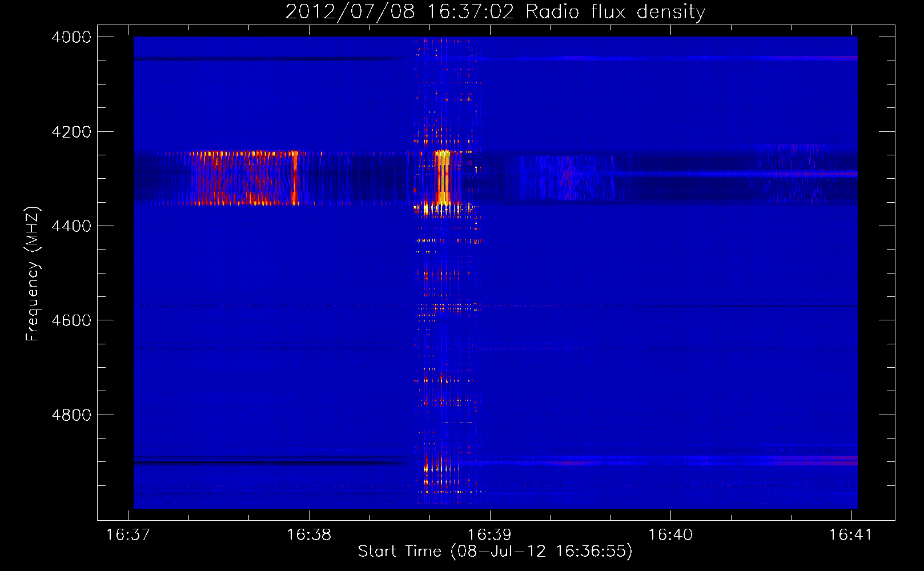The image size is (924, 571).
Task: Click the 16:37 time tick label
Action: click(x=128, y=534)
